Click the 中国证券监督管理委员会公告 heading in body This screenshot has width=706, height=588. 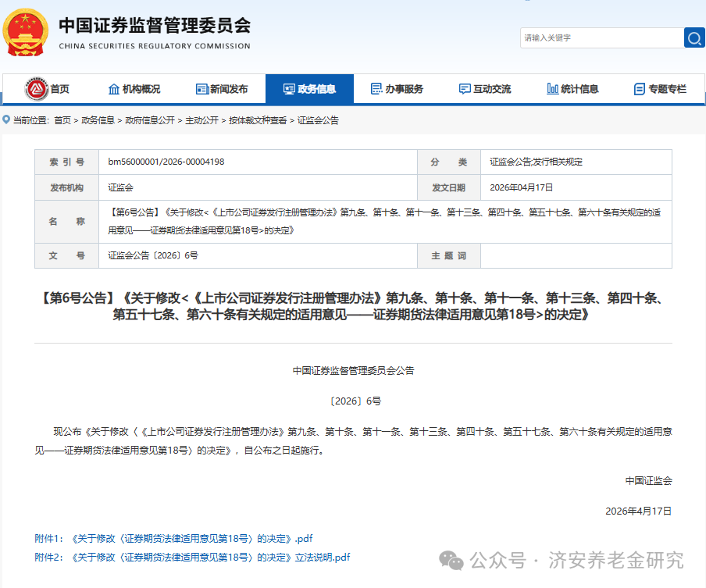[x=354, y=371]
